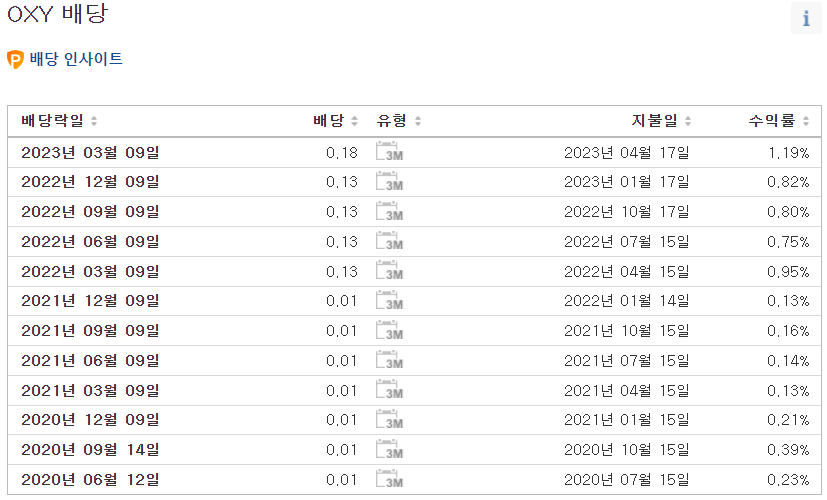The height and width of the screenshot is (500, 827).
Task: Sort by 수익률 column header
Action: click(x=778, y=121)
